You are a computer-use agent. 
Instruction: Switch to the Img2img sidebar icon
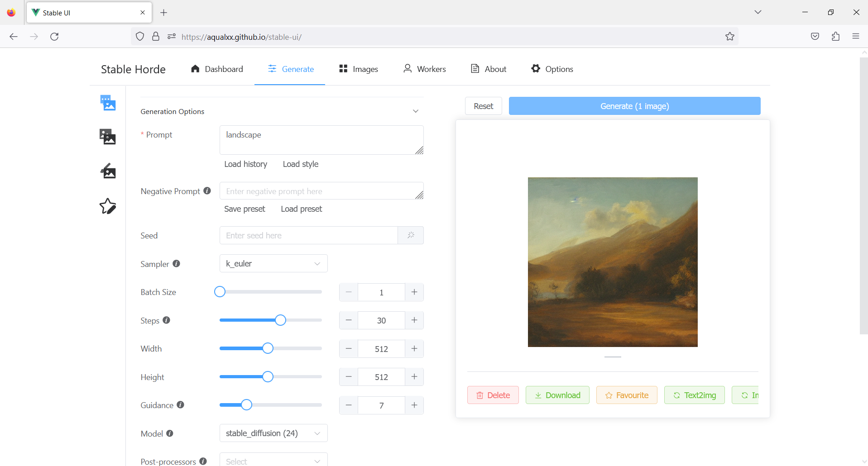click(107, 136)
